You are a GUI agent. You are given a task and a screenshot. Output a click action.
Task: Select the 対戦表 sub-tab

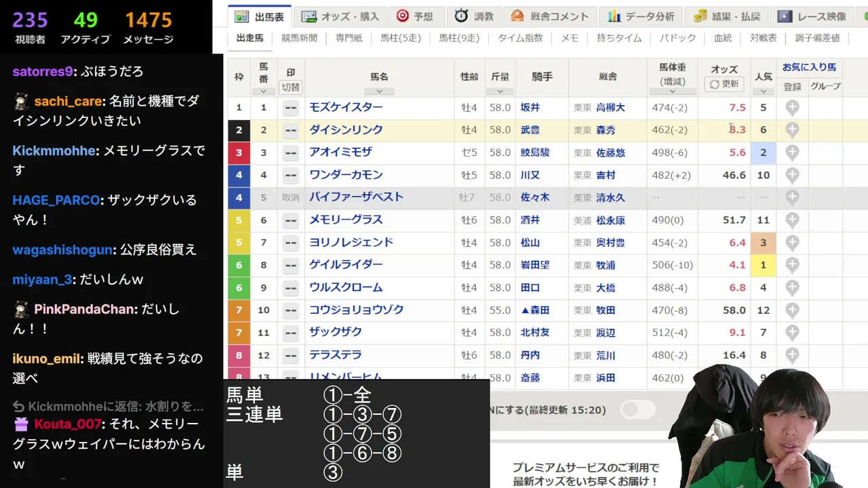(x=763, y=38)
